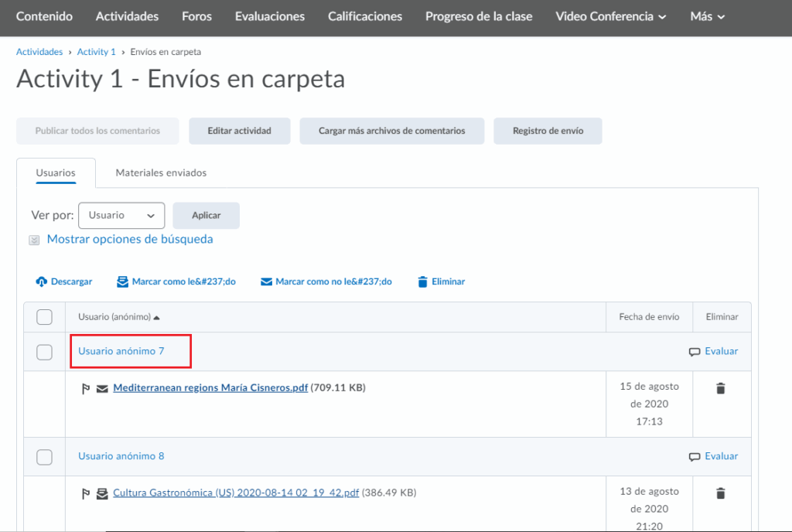Image resolution: width=792 pixels, height=532 pixels.
Task: Check the select-all checkbox in table header
Action: [x=45, y=317]
